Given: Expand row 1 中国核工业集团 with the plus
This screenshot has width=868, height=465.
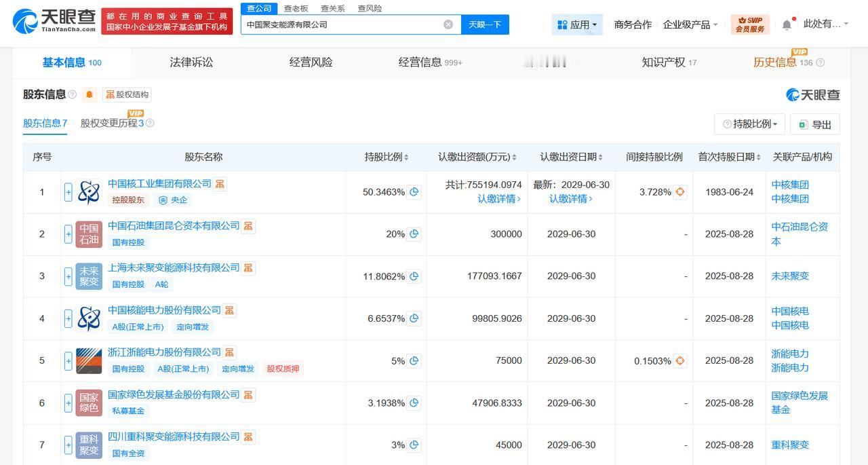Looking at the screenshot, I should pos(68,192).
